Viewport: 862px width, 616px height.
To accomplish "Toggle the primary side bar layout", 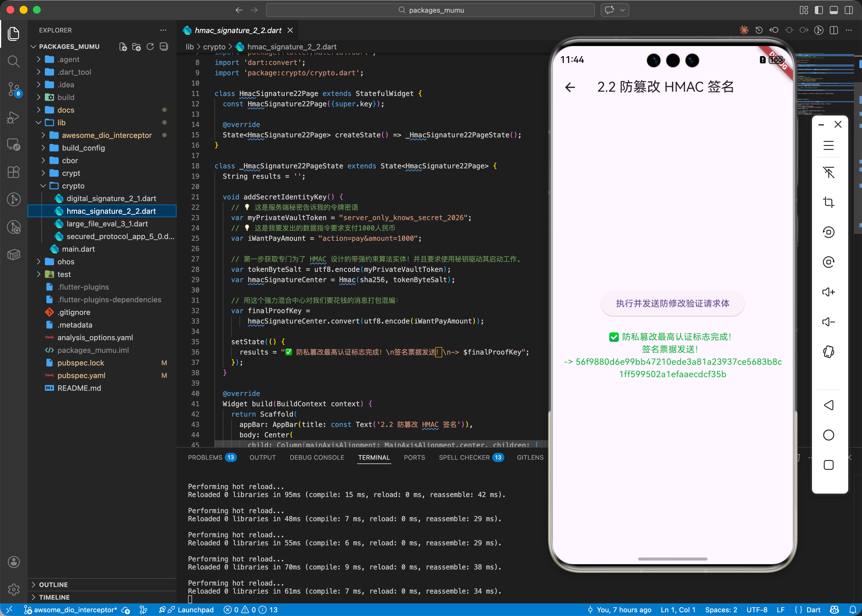I will (x=819, y=10).
